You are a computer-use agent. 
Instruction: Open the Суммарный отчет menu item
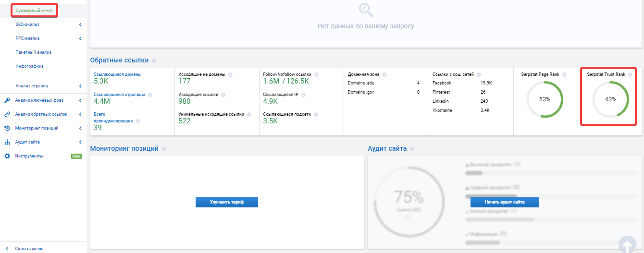tap(34, 10)
